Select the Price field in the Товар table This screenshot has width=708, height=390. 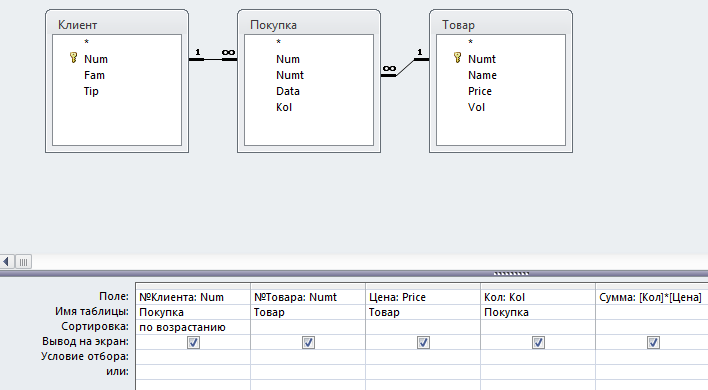[480, 91]
